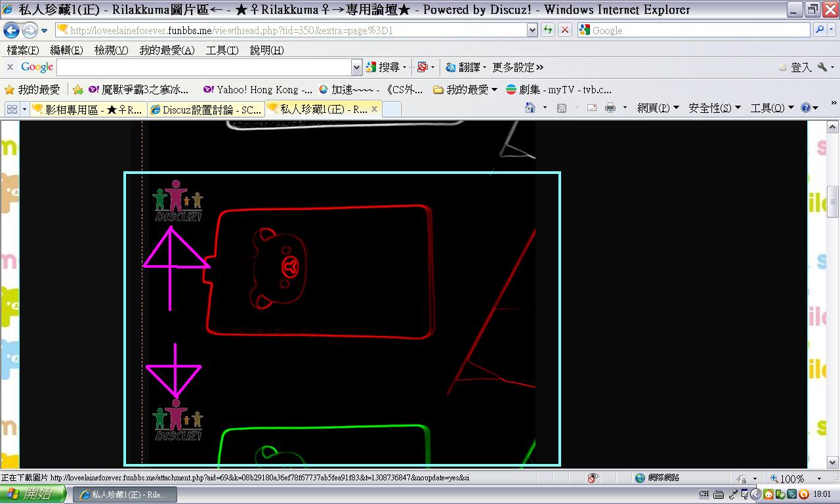Click the privacy blocked eye icon in status bar

pyautogui.click(x=593, y=478)
